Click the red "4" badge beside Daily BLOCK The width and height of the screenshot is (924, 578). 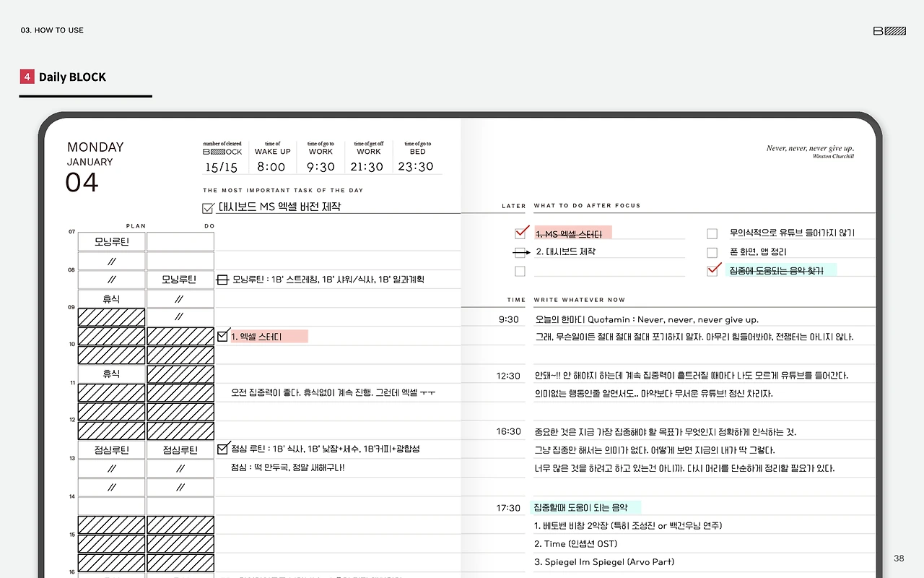point(27,76)
